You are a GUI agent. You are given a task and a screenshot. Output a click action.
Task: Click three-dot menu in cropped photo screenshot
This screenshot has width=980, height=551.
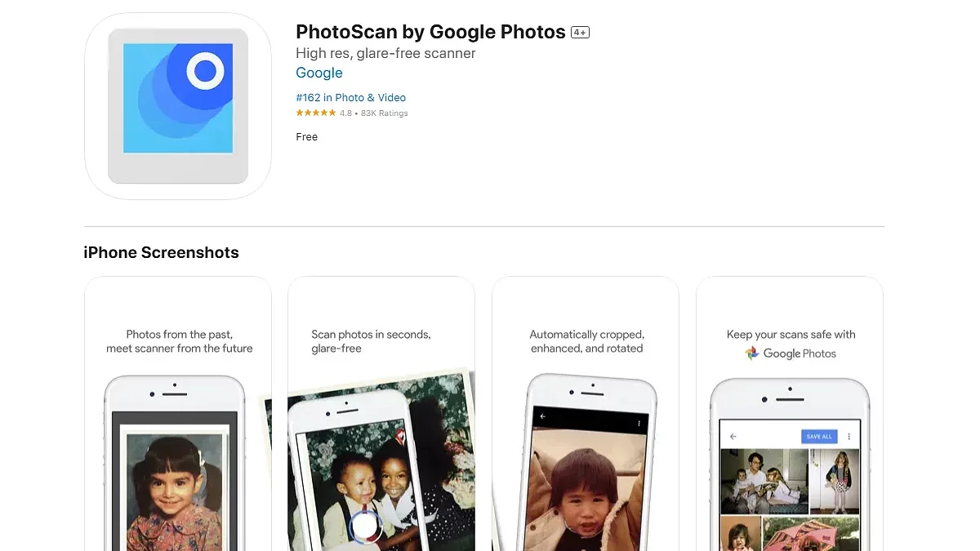click(x=639, y=424)
